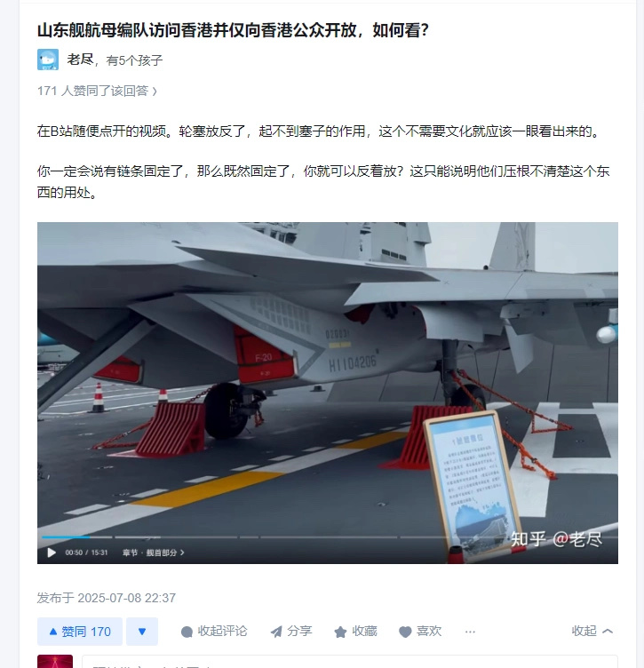Click the star 收藏 icon
The height and width of the screenshot is (668, 644).
pos(340,632)
